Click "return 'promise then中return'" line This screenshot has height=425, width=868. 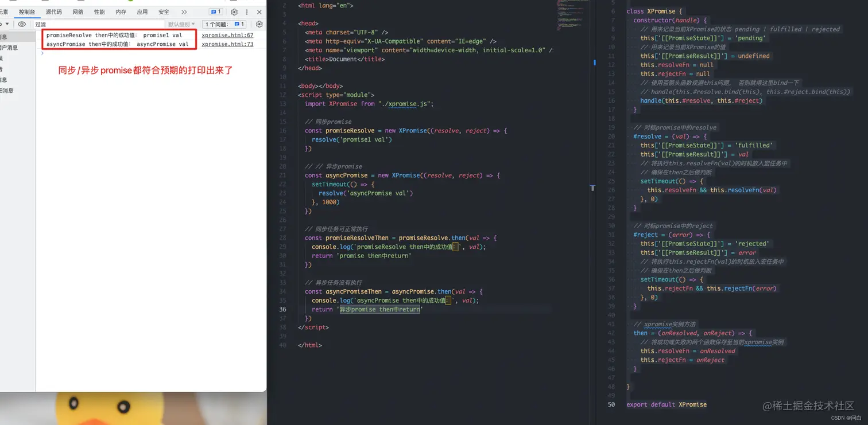(362, 256)
